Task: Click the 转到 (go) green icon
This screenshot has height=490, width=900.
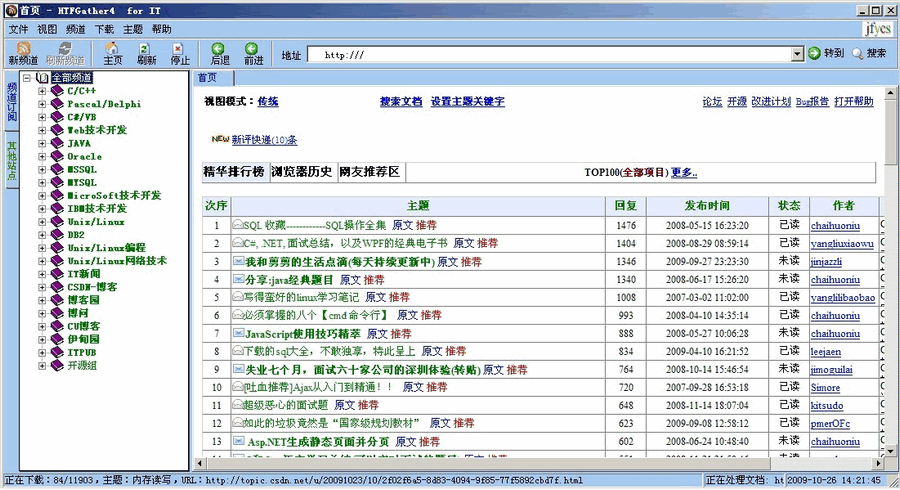Action: 814,53
